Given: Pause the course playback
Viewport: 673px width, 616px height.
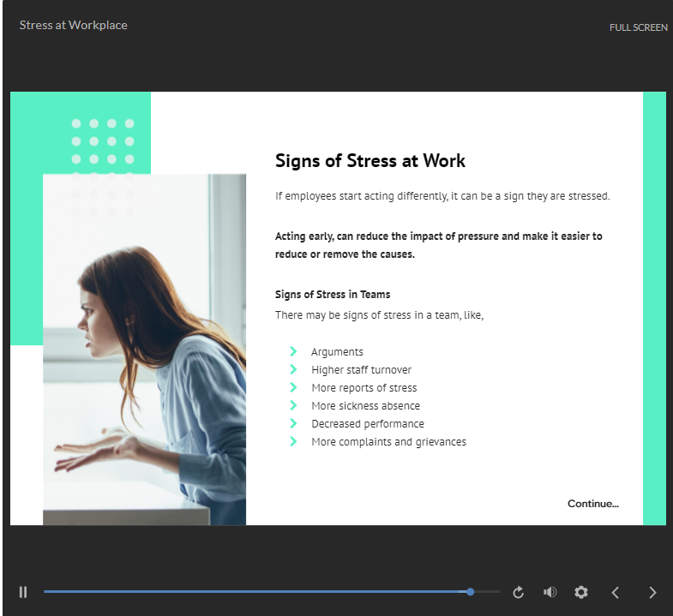Looking at the screenshot, I should pyautogui.click(x=23, y=592).
